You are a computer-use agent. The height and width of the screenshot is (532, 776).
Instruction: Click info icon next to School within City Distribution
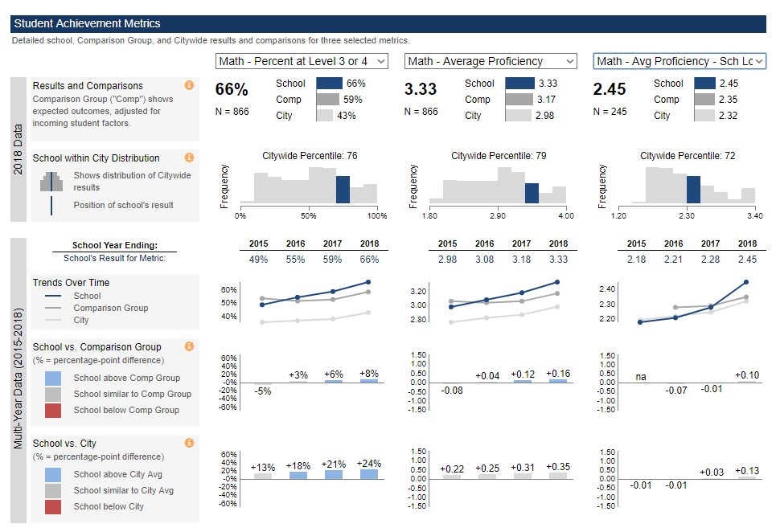pyautogui.click(x=189, y=158)
